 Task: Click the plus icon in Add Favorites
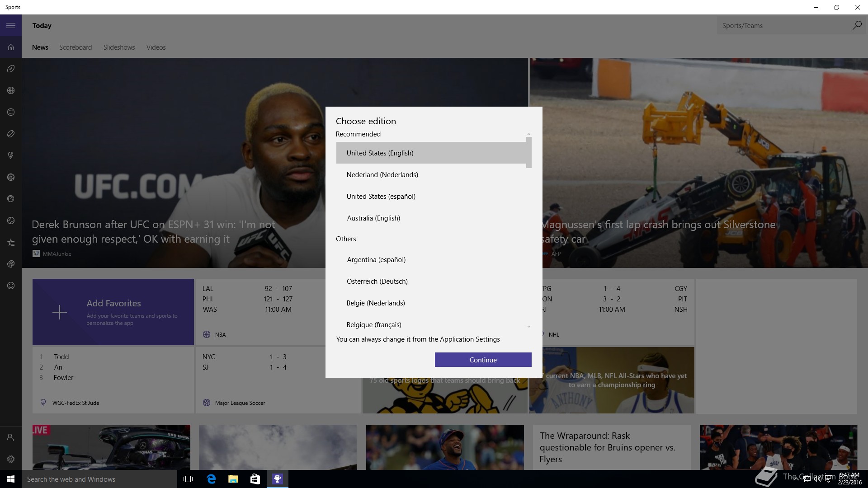point(60,312)
